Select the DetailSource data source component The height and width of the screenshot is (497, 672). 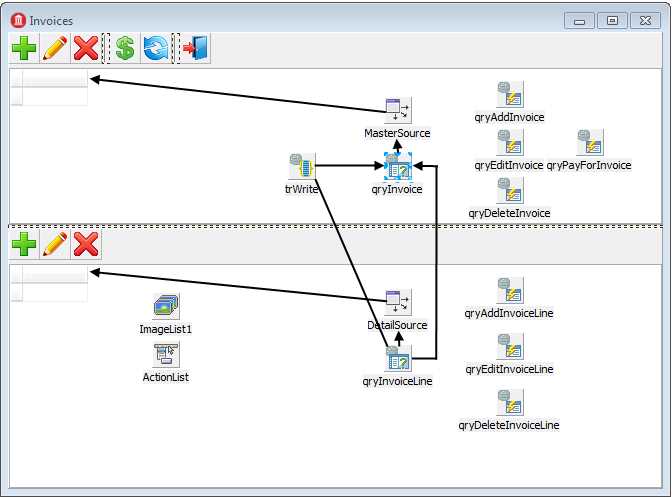point(398,302)
